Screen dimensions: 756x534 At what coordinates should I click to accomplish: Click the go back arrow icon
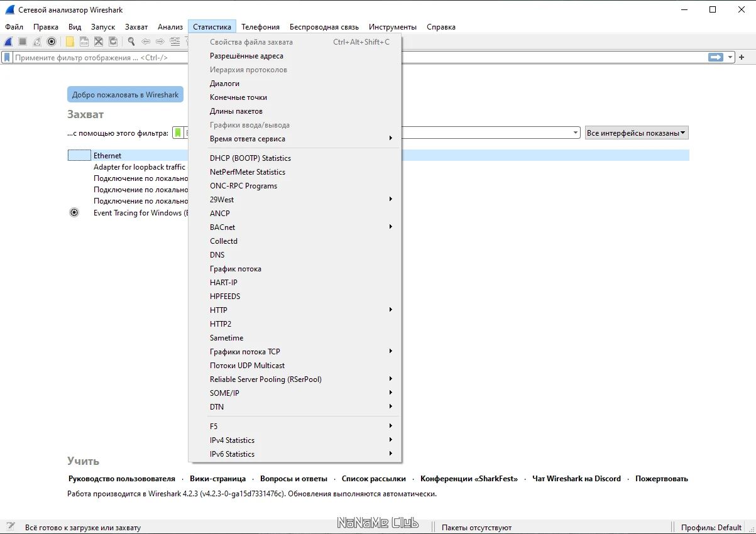146,41
